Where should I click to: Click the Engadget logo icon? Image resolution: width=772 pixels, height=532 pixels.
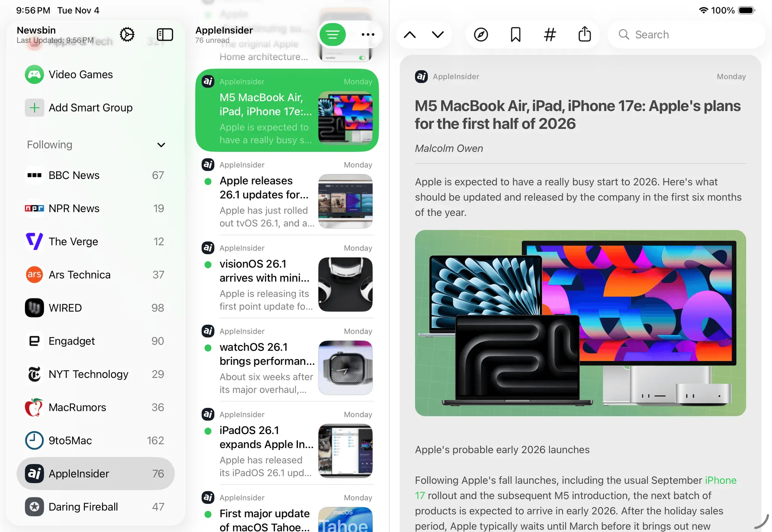point(34,341)
